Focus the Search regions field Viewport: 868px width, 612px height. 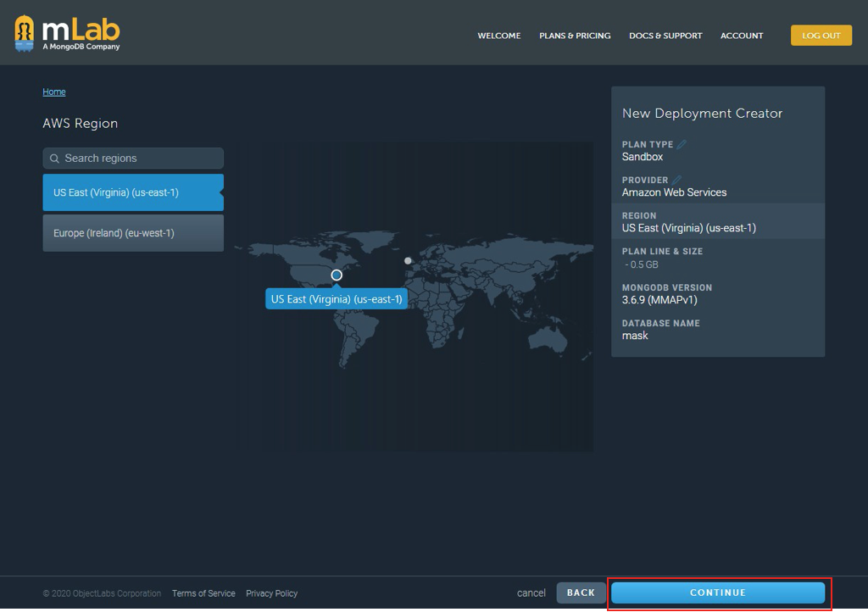coord(133,159)
